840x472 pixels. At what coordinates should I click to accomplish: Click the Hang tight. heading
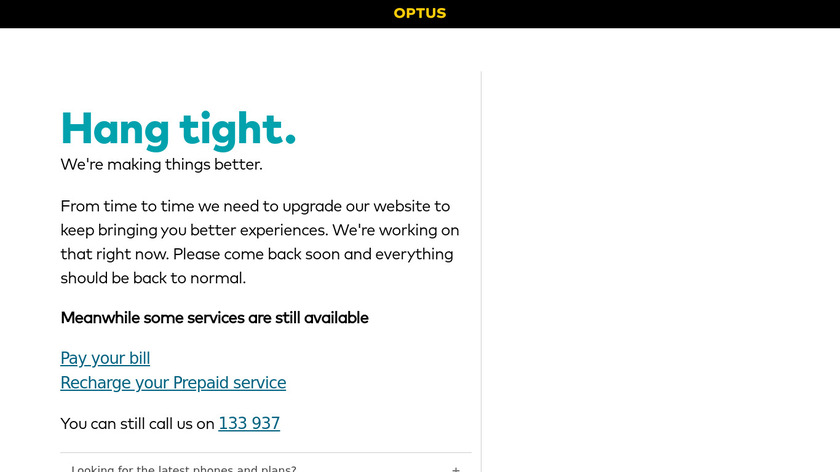click(178, 128)
